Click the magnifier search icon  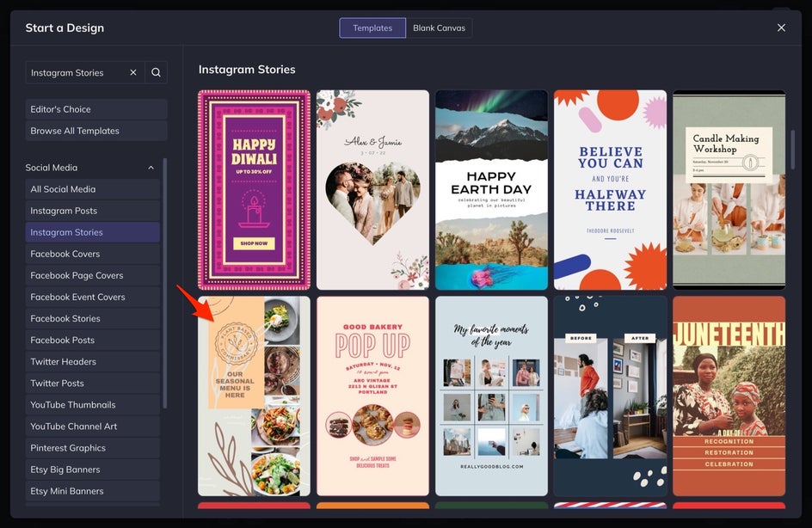pyautogui.click(x=156, y=72)
